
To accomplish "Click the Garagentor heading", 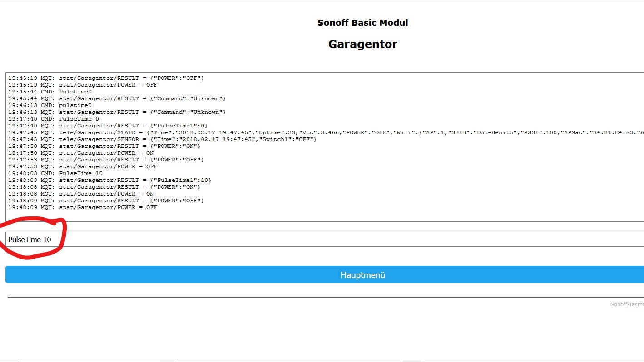I will (362, 44).
